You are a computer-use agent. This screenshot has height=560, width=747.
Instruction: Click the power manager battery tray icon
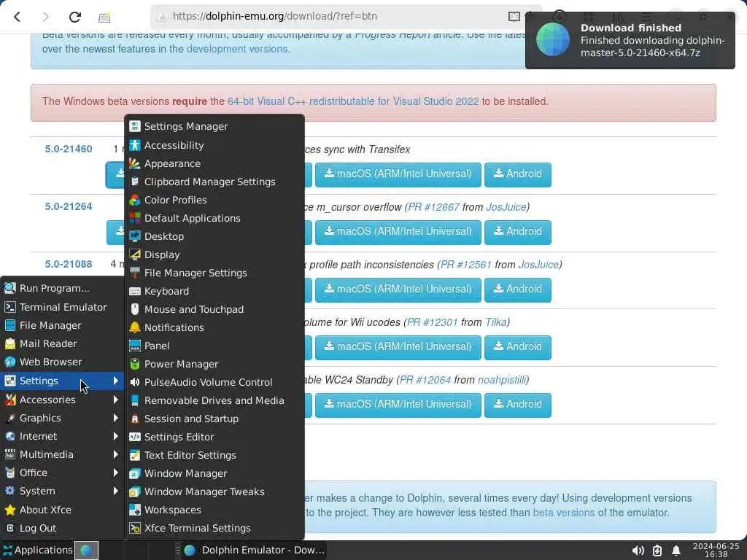point(657,551)
